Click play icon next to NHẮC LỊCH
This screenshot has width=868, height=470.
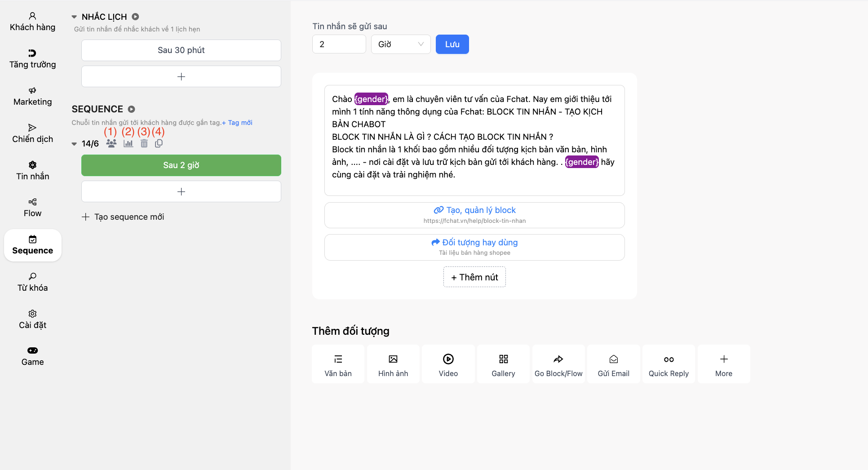[135, 17]
